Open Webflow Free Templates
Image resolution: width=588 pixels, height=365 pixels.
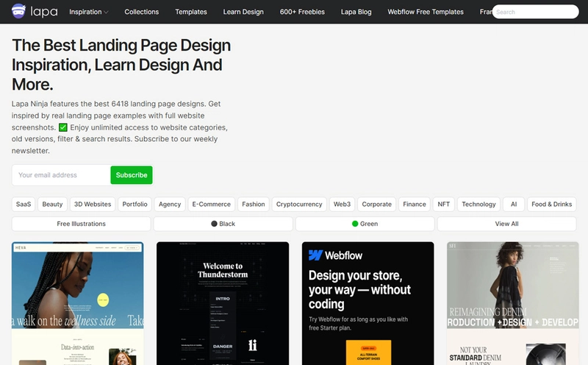pyautogui.click(x=426, y=12)
